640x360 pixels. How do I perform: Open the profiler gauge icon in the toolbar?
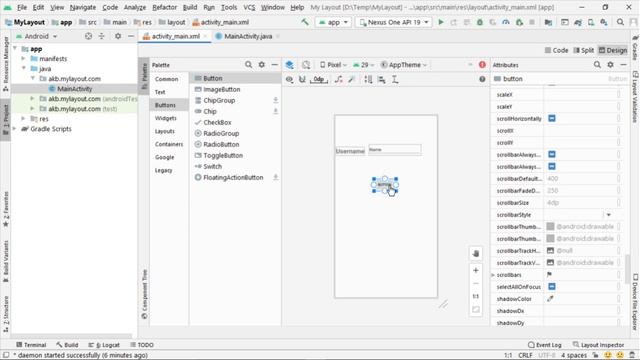[x=506, y=22]
